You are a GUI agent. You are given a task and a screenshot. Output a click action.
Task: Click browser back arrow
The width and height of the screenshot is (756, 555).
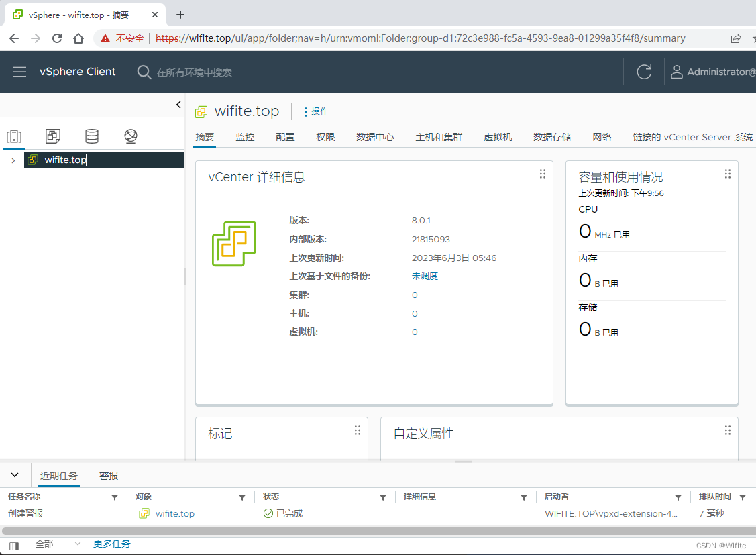point(14,38)
